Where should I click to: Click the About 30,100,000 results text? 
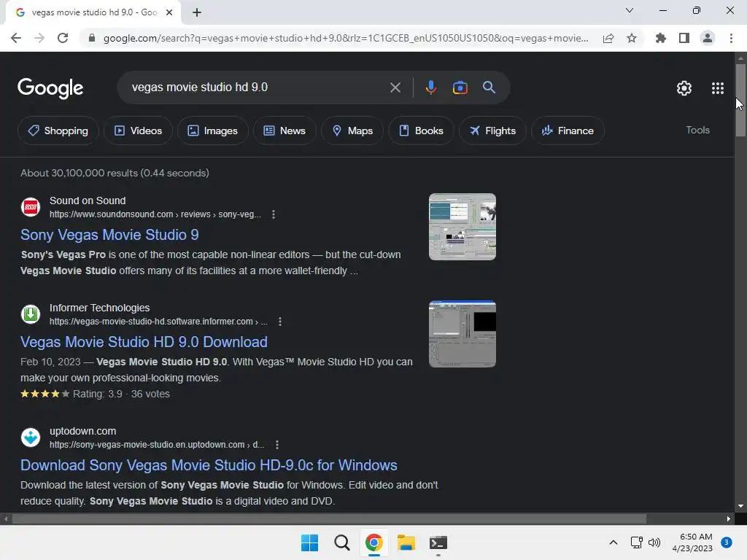click(115, 173)
